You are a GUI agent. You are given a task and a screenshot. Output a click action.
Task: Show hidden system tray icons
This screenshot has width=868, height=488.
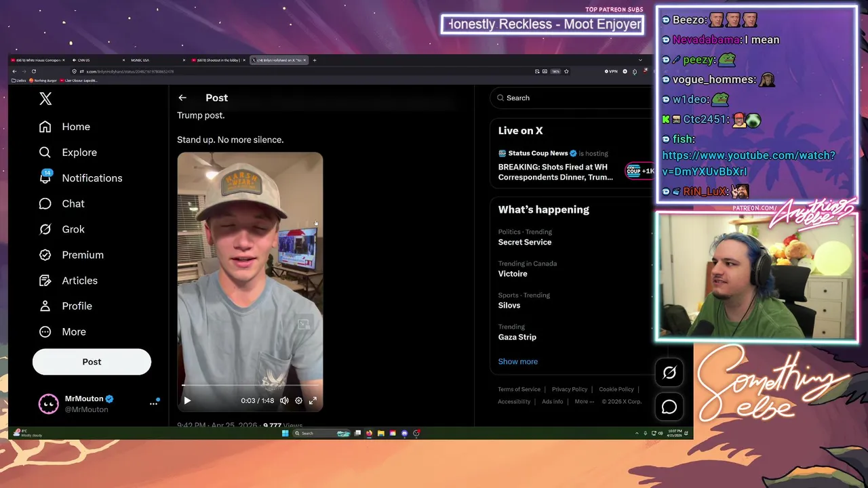[637, 433]
